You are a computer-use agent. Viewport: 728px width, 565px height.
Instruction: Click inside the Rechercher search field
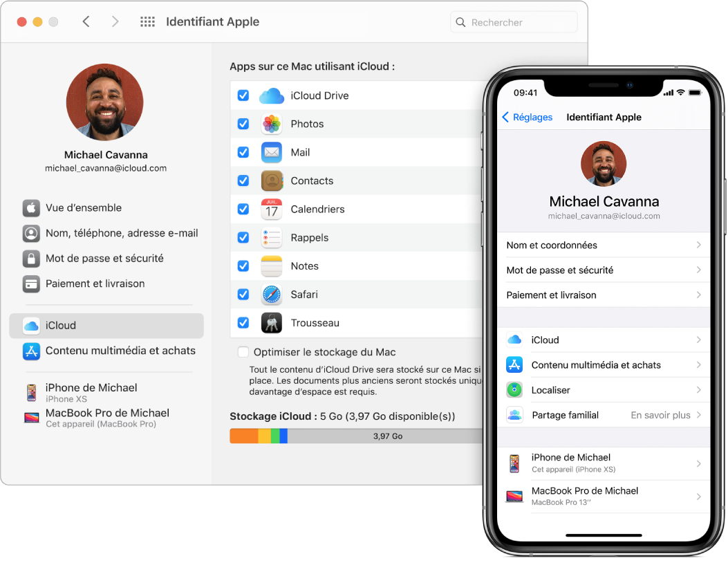[x=513, y=21]
